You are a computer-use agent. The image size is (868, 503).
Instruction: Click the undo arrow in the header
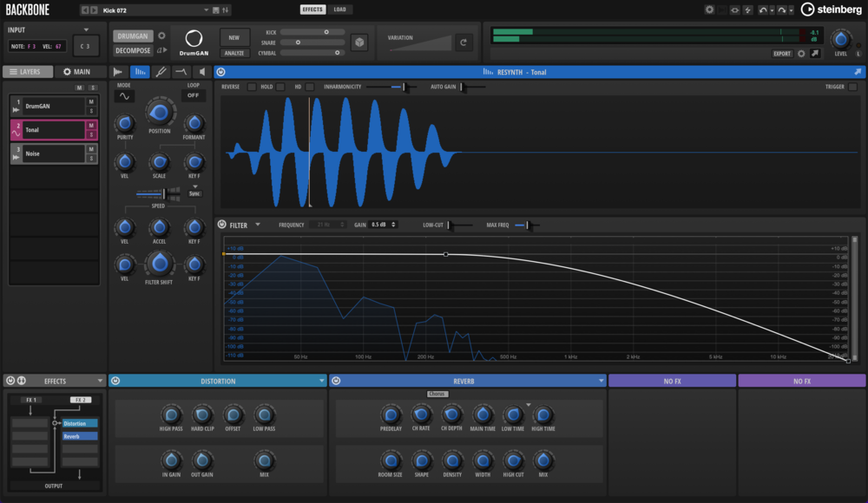764,10
